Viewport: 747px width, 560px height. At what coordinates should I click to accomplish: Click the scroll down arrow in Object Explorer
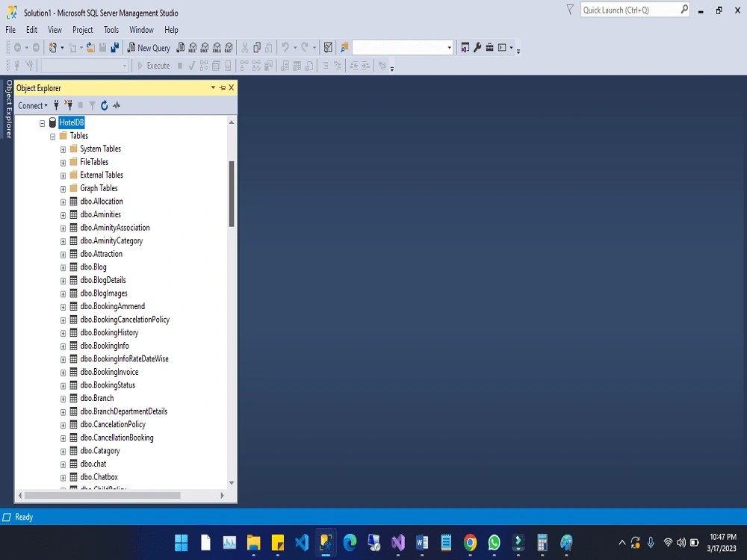[x=232, y=483]
